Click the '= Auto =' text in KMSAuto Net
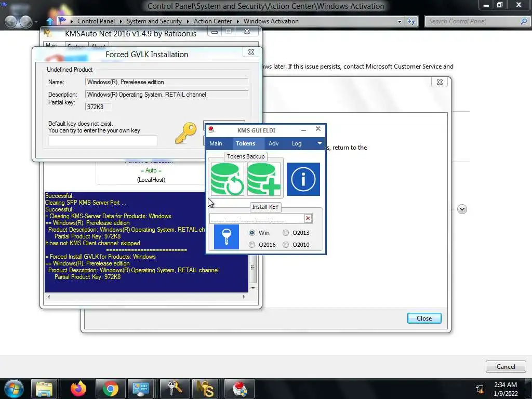Image resolution: width=532 pixels, height=399 pixels. click(151, 170)
